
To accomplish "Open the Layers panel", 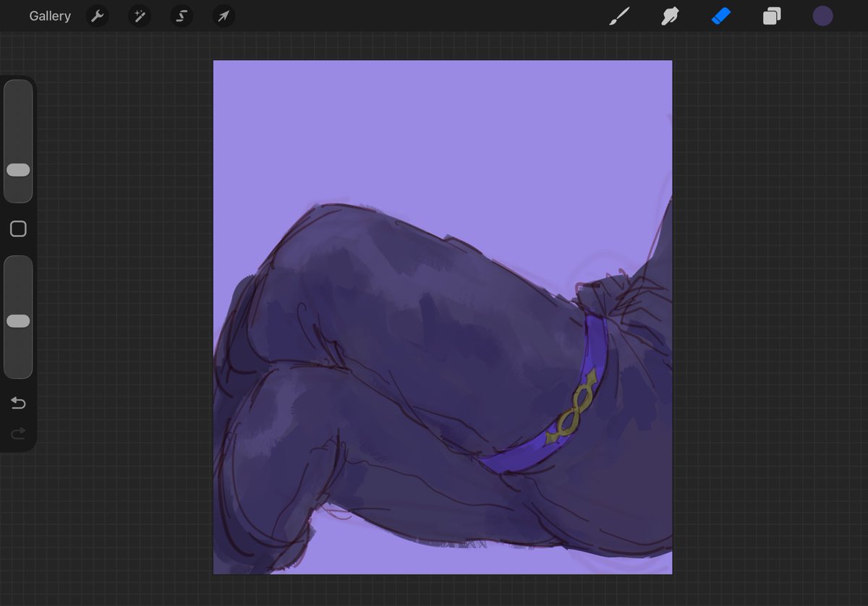I will tap(772, 16).
